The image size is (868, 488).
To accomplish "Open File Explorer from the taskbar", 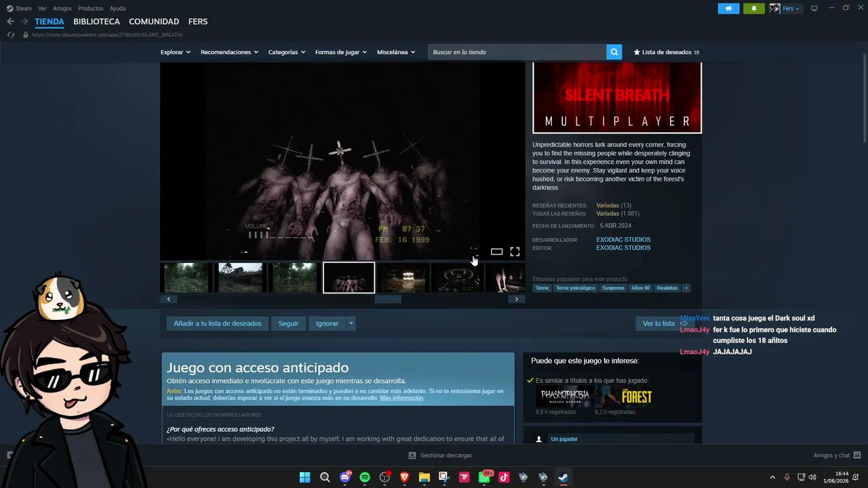I will click(x=425, y=477).
